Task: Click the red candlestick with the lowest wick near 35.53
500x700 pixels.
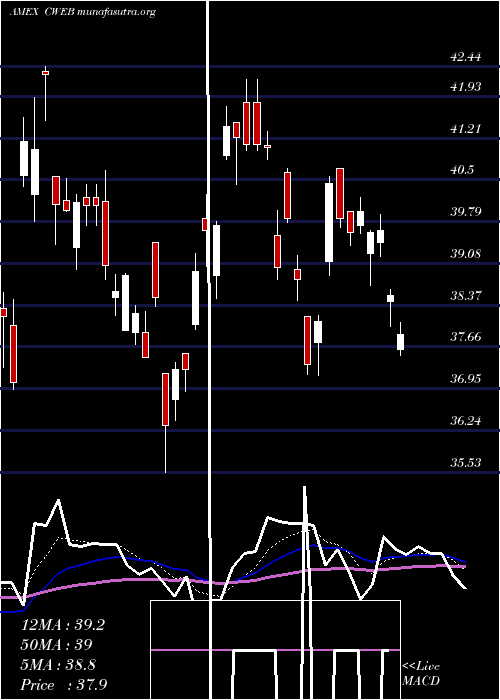Action: [x=165, y=399]
